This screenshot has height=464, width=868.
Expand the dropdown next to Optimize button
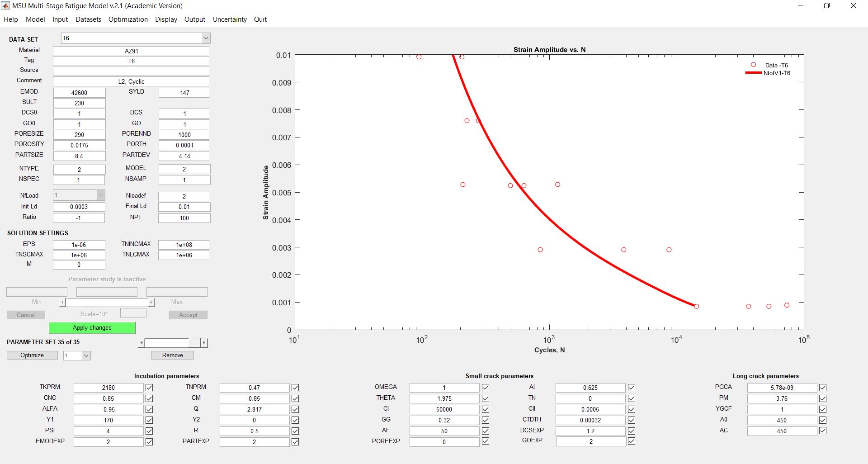point(86,356)
